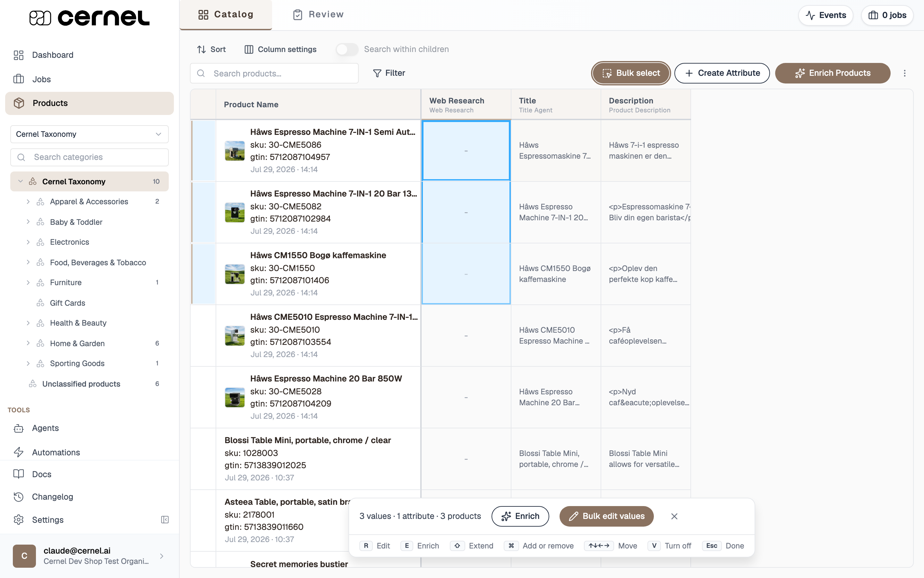Open account menu chevron for claude@cernel.ai
Image resolution: width=924 pixels, height=578 pixels.
coord(161,556)
